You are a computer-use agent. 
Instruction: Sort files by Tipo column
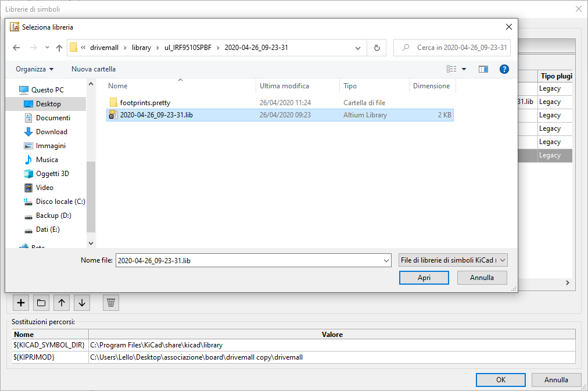coord(350,86)
